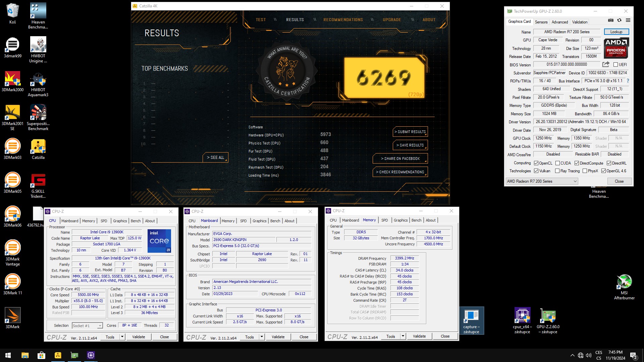Open GPU selector dropdown in GPU-Z
This screenshot has height=362, width=644.
(542, 181)
